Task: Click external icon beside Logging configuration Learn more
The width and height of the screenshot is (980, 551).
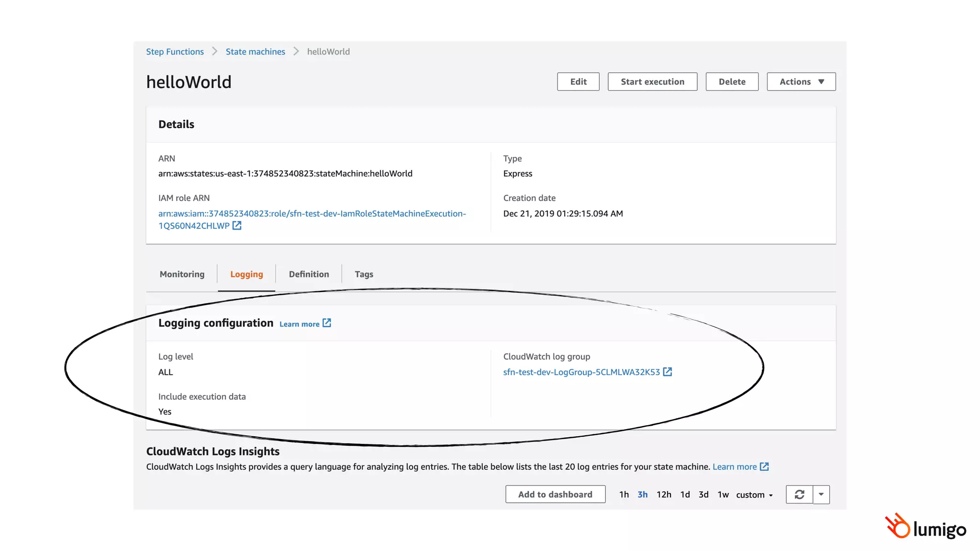Action: [327, 323]
